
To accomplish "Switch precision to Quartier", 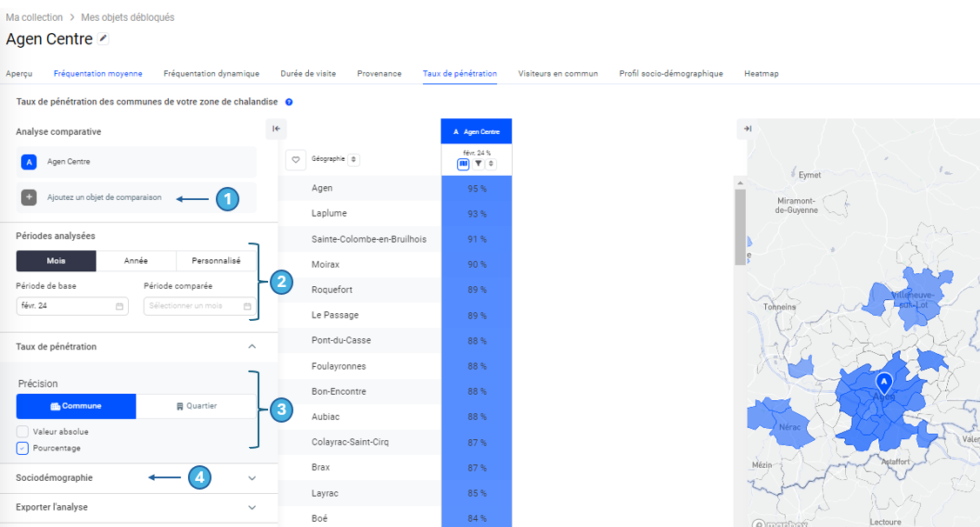I will click(x=196, y=406).
